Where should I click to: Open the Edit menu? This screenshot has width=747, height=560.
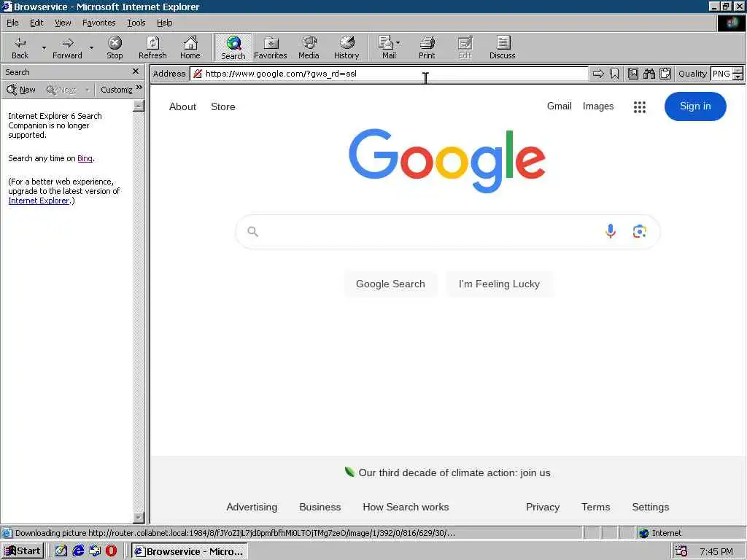click(x=36, y=23)
